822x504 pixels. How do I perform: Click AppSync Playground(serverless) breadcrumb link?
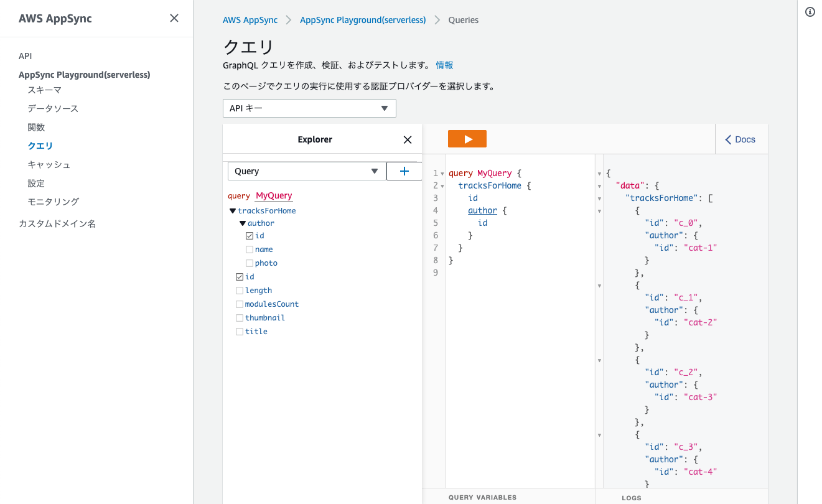click(363, 20)
